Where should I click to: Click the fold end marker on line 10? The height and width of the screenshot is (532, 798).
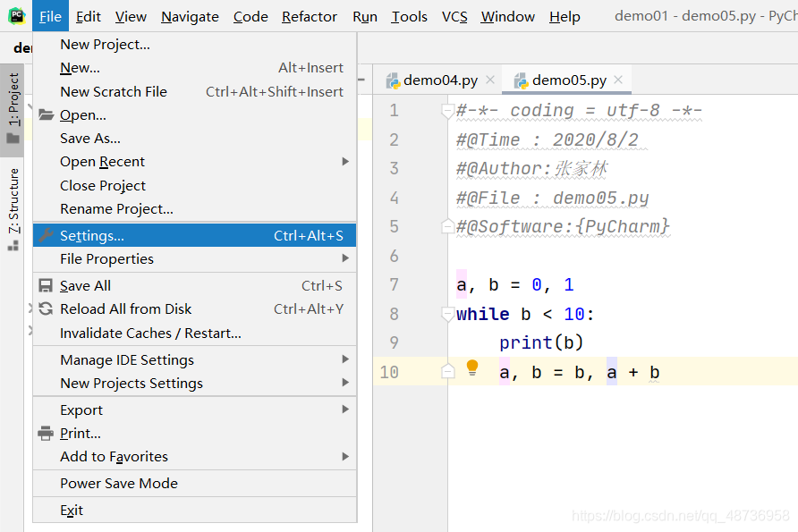coord(447,371)
